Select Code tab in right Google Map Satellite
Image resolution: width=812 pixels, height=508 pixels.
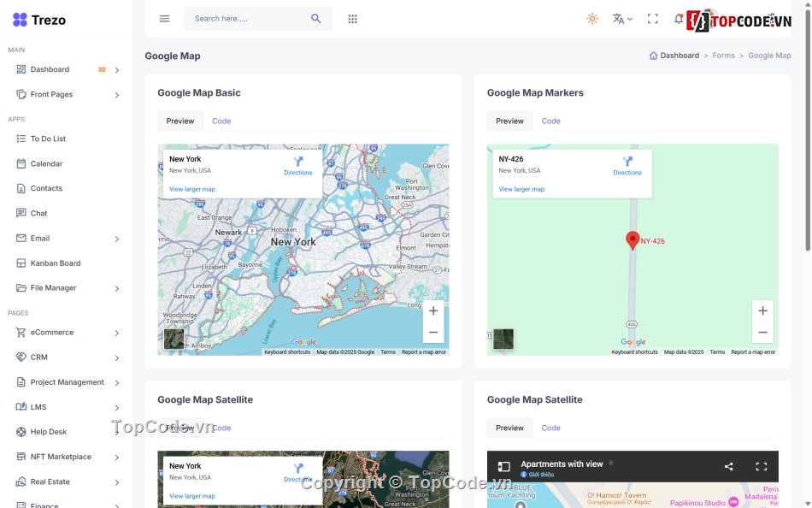(550, 428)
